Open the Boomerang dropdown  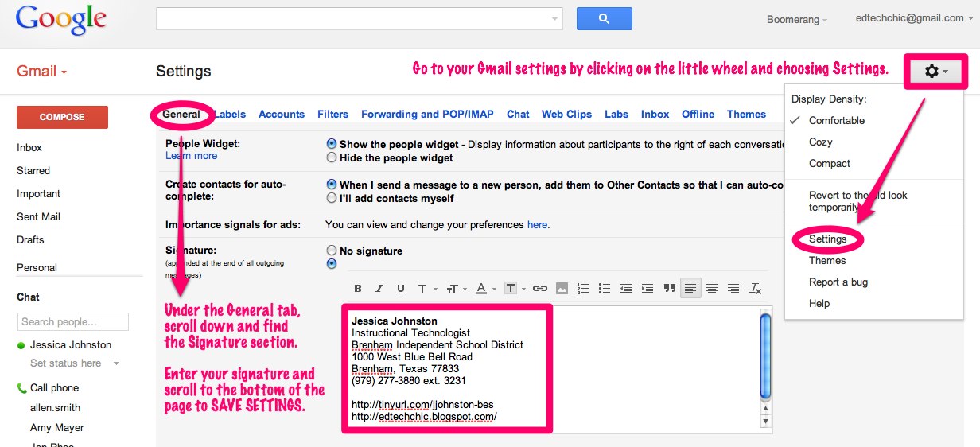[796, 19]
